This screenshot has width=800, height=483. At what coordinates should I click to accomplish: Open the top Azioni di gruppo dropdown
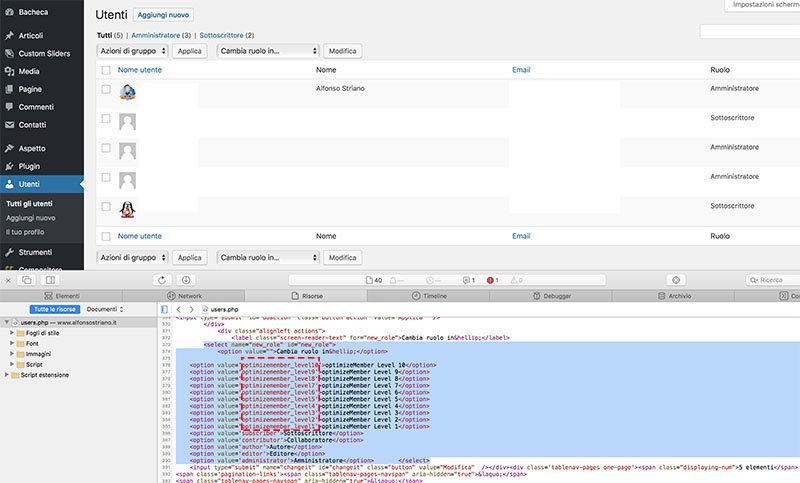(x=132, y=51)
